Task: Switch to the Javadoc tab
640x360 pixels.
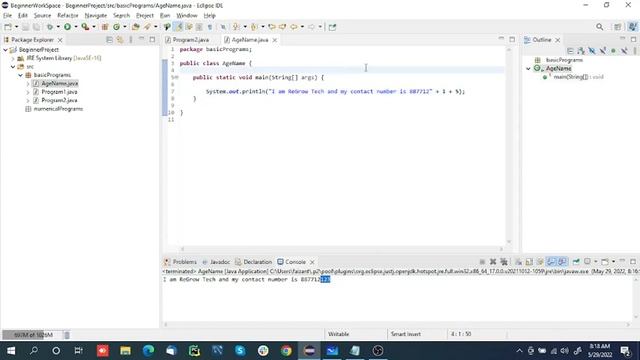Action: 216,262
